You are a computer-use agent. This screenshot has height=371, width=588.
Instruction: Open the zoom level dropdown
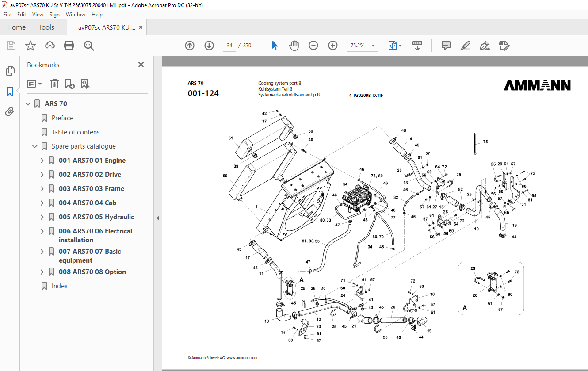[373, 46]
